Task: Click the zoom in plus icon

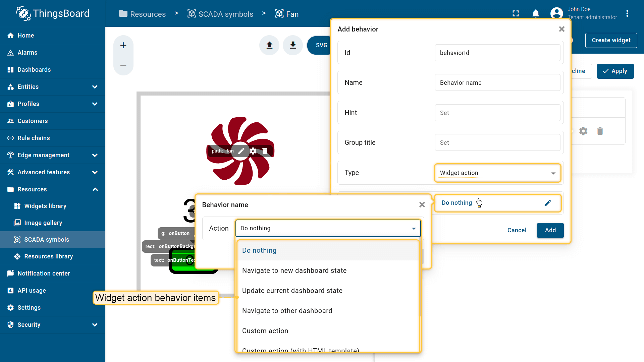Action: pyautogui.click(x=123, y=45)
